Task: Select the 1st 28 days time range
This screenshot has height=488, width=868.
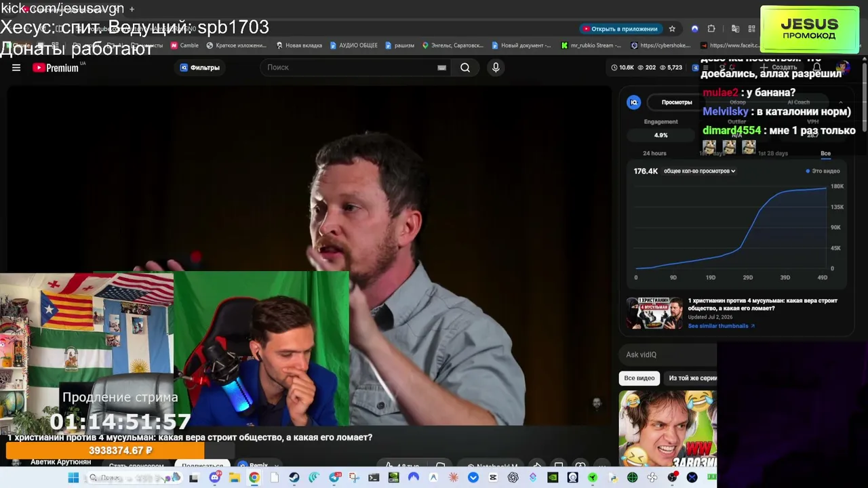Action: (773, 153)
